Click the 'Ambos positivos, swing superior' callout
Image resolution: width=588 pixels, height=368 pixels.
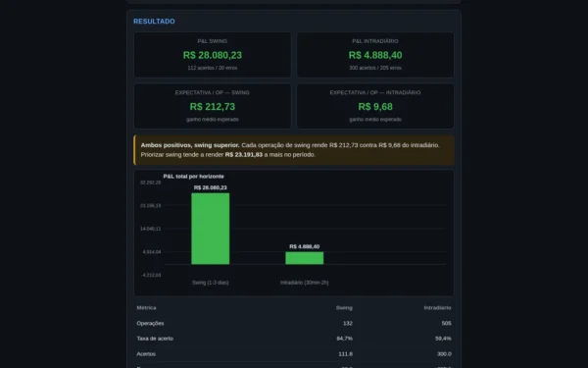coord(294,150)
